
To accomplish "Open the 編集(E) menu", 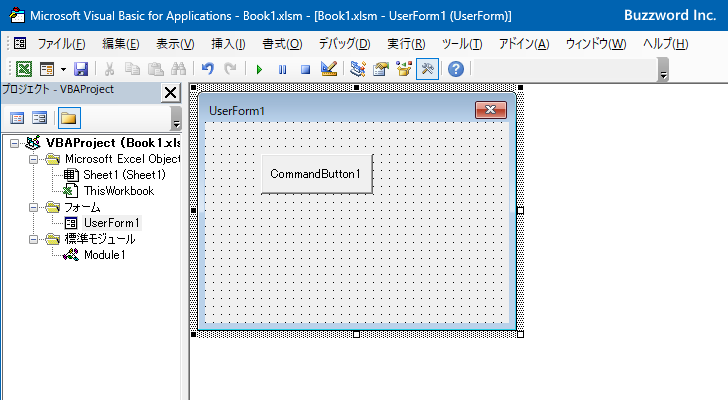I will [x=121, y=44].
